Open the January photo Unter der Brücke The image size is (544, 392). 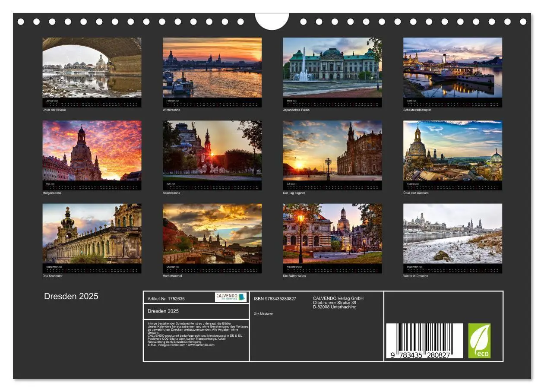click(92, 67)
